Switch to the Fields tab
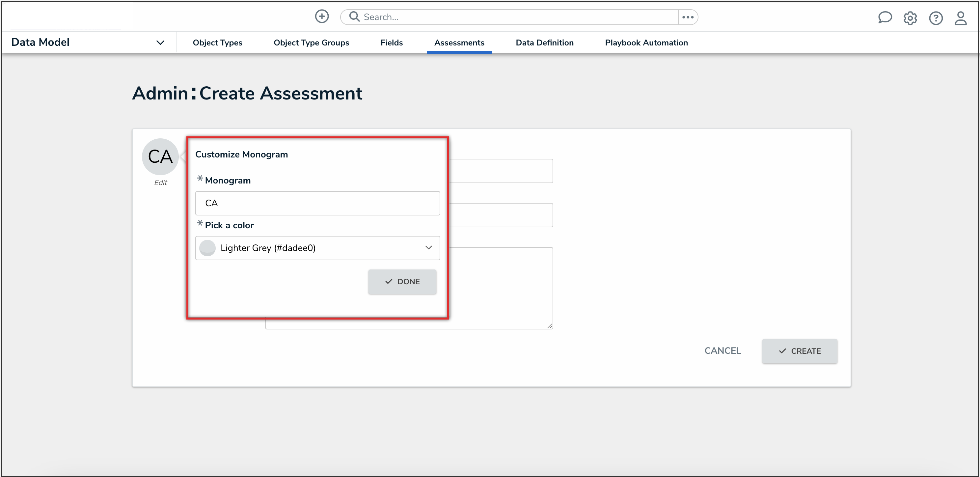The image size is (980, 477). click(391, 42)
